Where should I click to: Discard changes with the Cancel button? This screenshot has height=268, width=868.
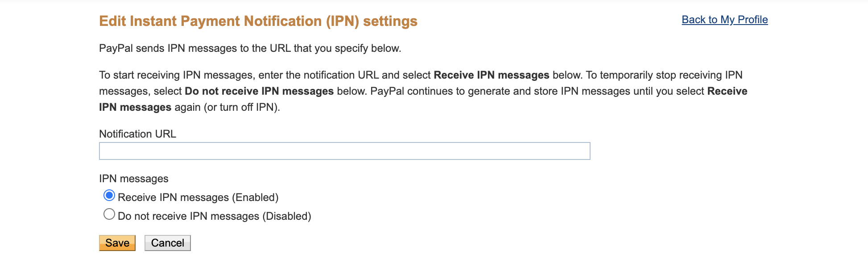(168, 243)
